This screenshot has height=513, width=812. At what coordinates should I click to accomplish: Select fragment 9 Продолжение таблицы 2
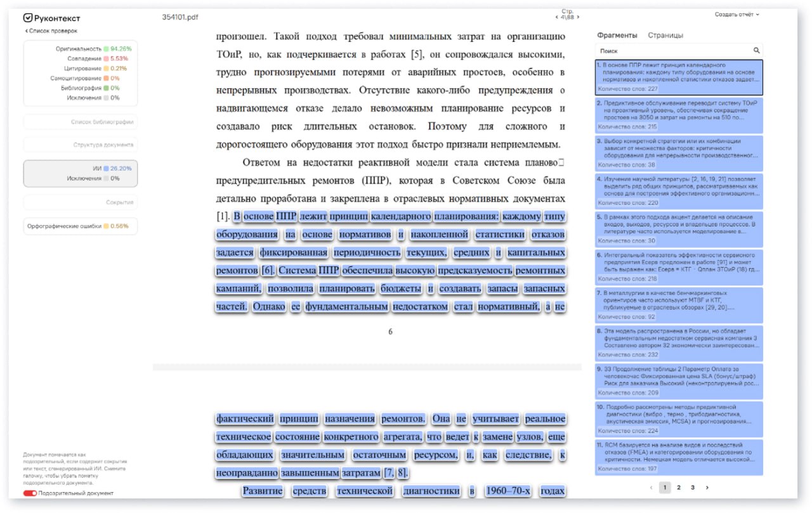679,381
